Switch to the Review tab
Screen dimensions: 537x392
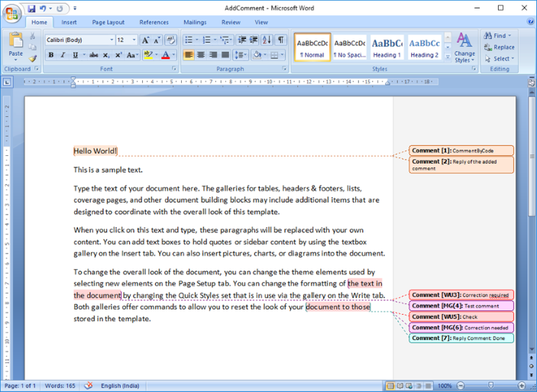(x=231, y=22)
